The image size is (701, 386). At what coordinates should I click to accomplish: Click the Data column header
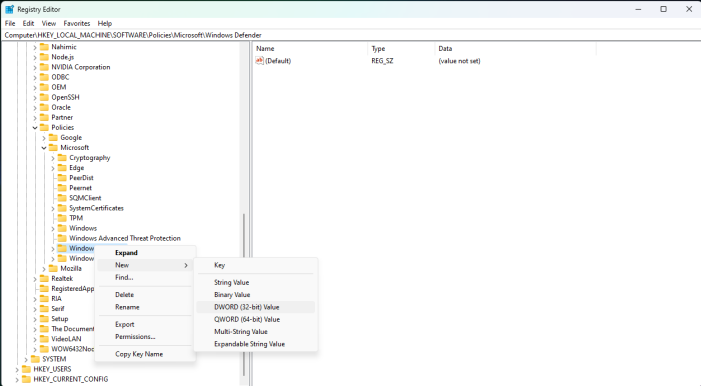pos(515,48)
